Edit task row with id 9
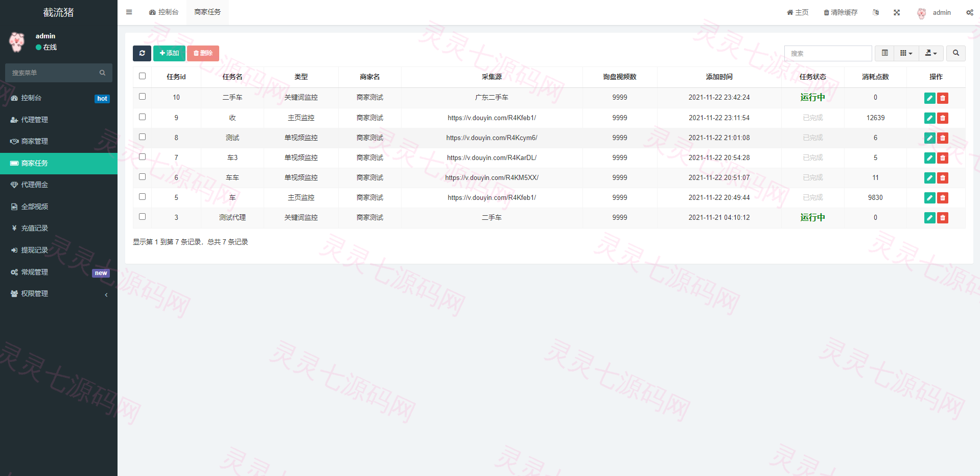Viewport: 980px width, 476px height. 929,118
